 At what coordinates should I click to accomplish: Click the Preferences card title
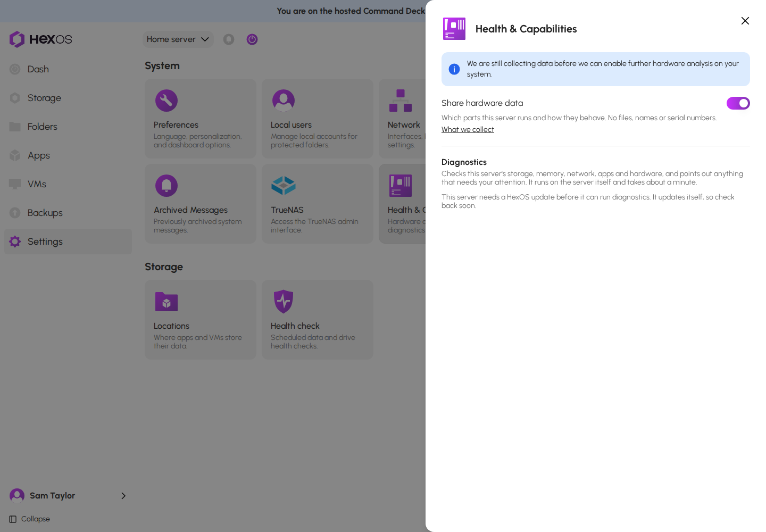(176, 125)
